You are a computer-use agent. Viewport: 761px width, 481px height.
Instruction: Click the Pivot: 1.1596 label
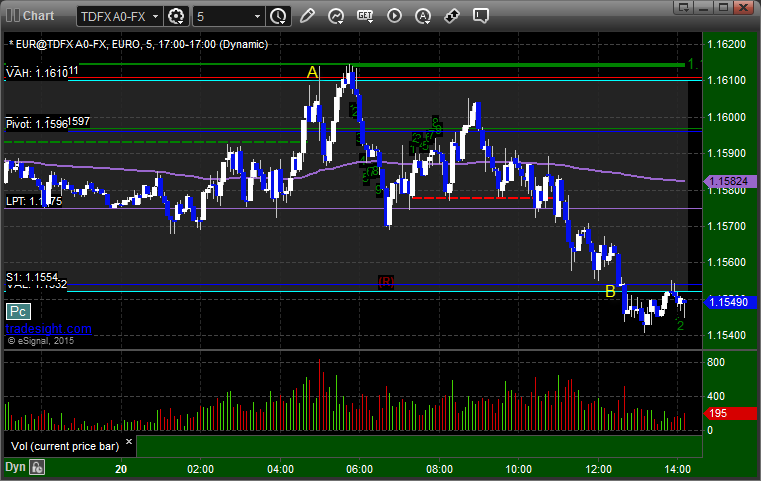pos(37,124)
